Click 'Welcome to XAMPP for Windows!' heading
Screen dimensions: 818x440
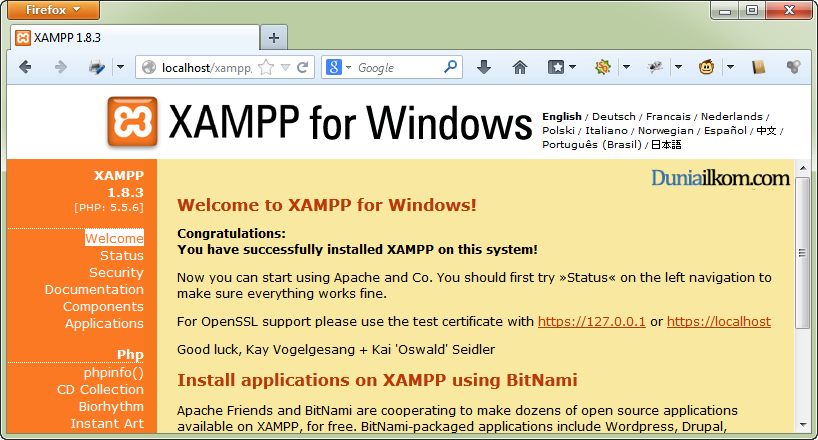pos(327,205)
